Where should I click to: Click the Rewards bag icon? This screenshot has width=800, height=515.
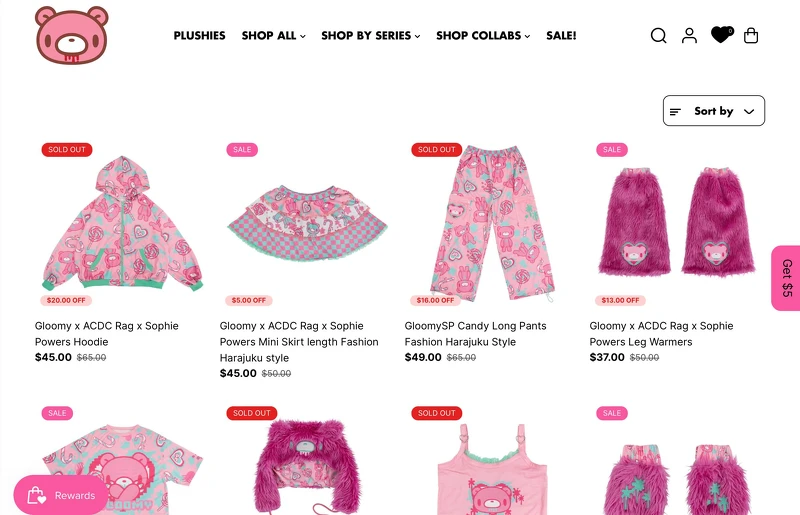36,495
